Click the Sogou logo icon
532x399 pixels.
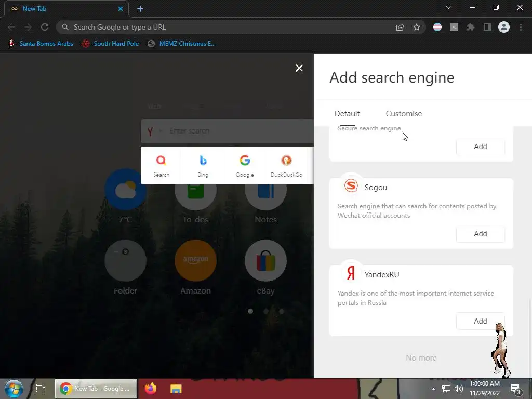click(x=351, y=185)
